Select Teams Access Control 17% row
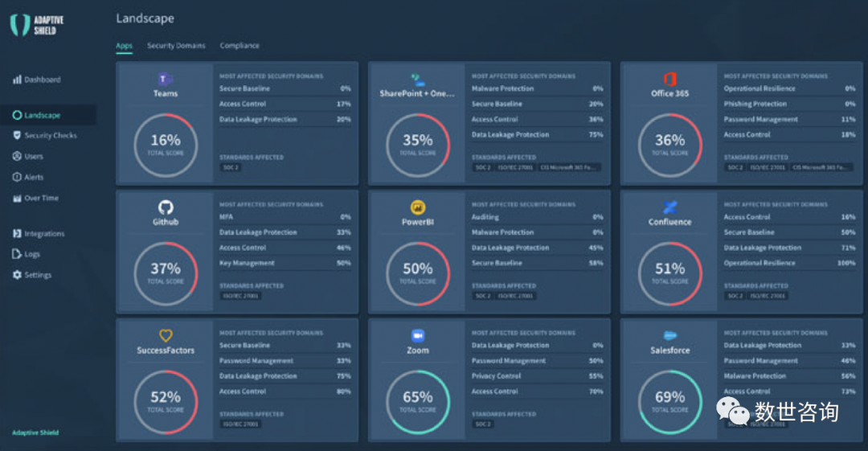The image size is (868, 451). point(285,104)
